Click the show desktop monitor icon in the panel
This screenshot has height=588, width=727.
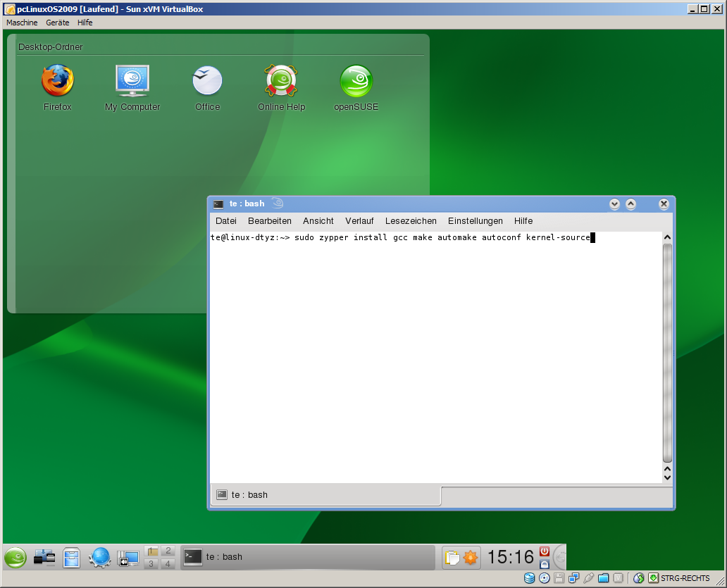pos(128,558)
